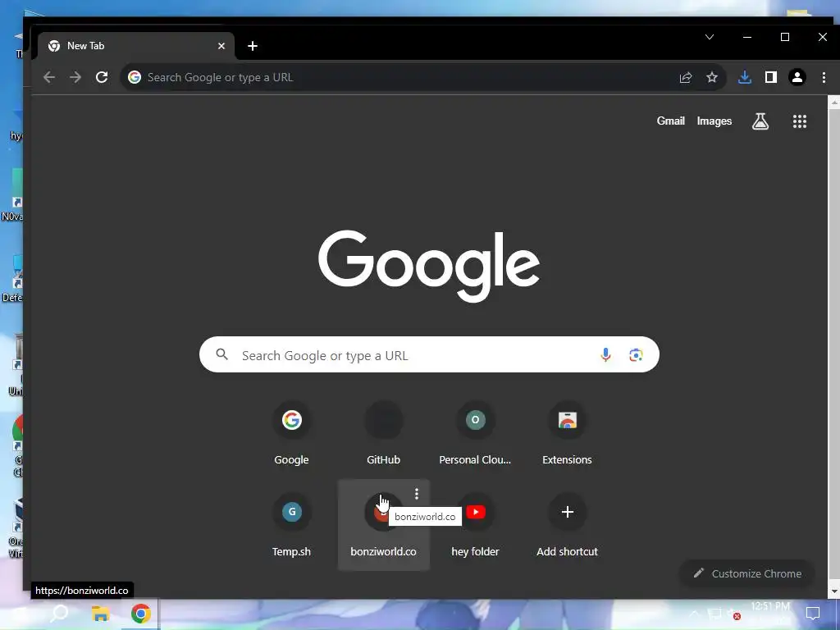This screenshot has width=840, height=630.
Task: Open Chrome's three-dot menu
Action: tap(824, 77)
